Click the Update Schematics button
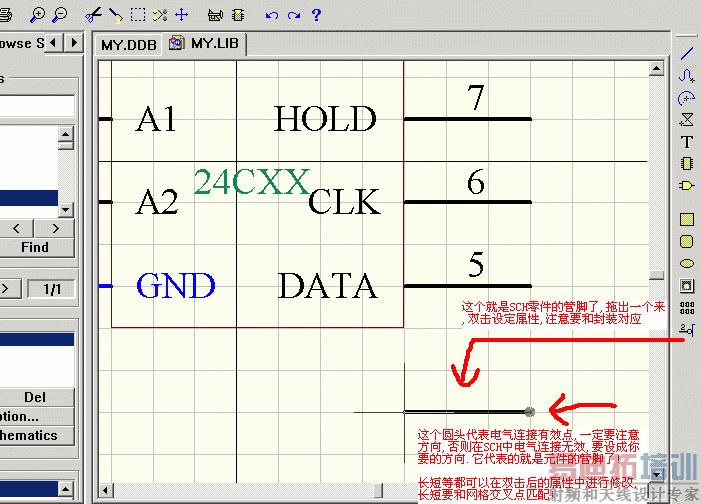This screenshot has height=504, width=702. tap(37, 436)
